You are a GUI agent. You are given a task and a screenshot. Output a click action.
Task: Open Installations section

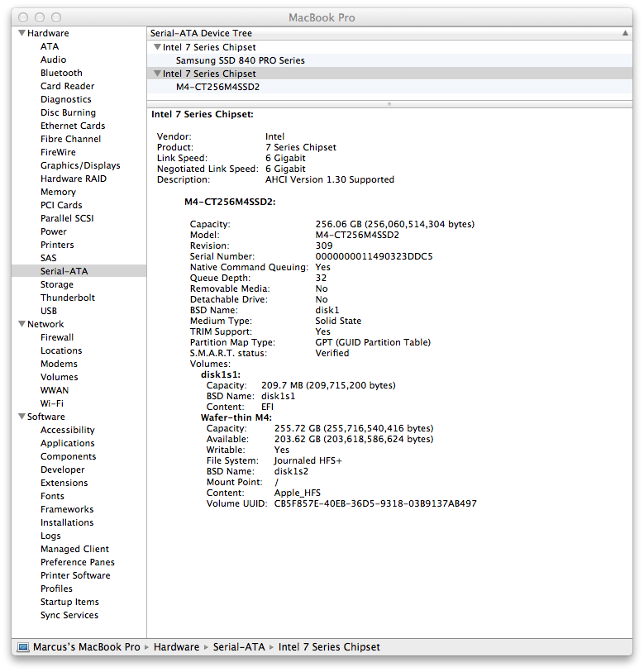pyautogui.click(x=67, y=522)
